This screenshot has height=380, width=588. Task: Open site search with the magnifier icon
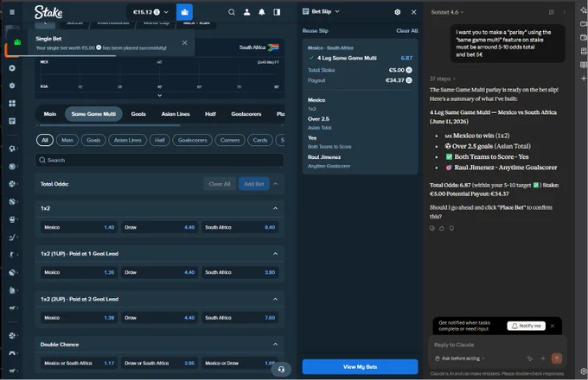(x=232, y=12)
